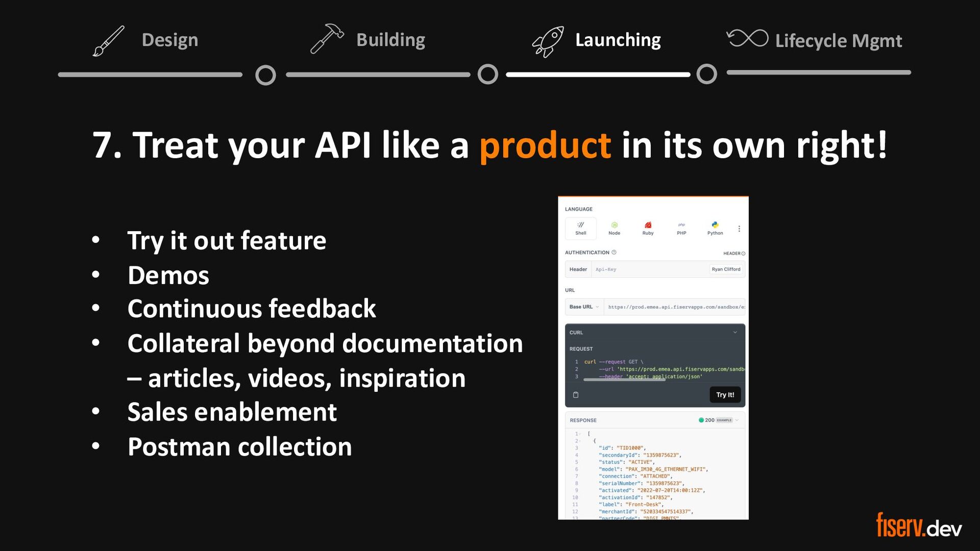
Task: Click the "Postman collection" bullet text
Action: pyautogui.click(x=240, y=446)
